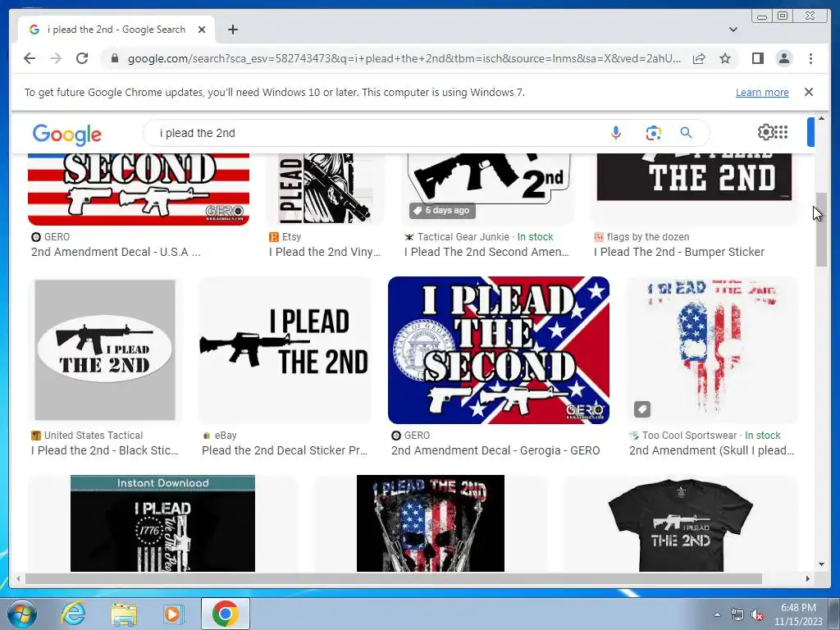View site information lock icon
Viewport: 840px width, 630px height.
114,58
